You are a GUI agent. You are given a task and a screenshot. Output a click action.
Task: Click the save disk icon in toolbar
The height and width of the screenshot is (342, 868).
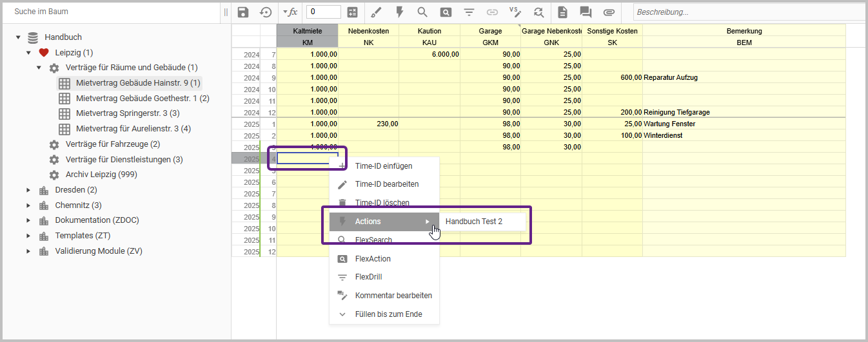click(243, 12)
